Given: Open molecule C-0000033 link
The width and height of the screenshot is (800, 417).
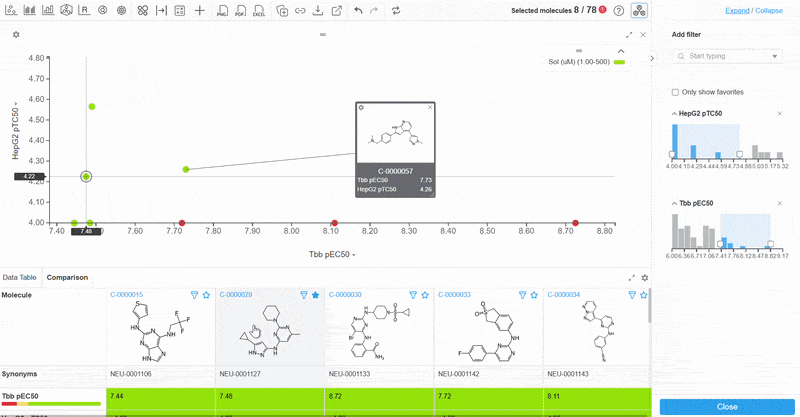Looking at the screenshot, I should [455, 295].
